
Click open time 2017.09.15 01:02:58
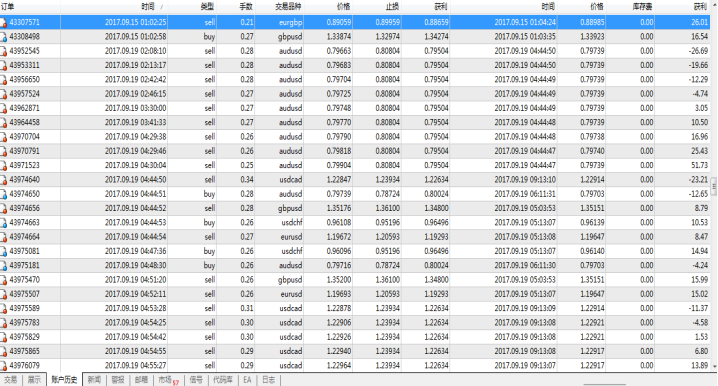click(x=136, y=36)
